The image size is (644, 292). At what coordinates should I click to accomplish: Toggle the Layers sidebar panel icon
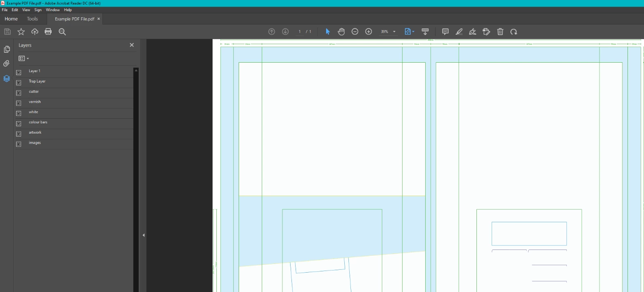click(7, 78)
